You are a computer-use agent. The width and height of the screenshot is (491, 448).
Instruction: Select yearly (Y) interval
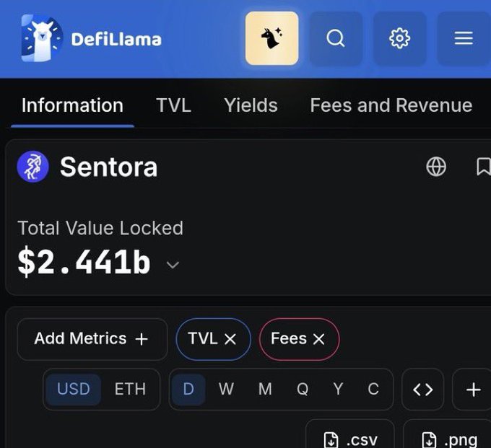pos(338,390)
